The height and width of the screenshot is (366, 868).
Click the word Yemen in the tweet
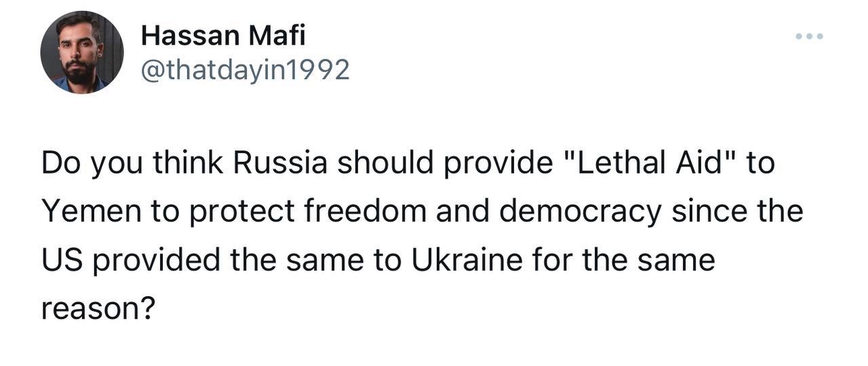[x=87, y=212]
